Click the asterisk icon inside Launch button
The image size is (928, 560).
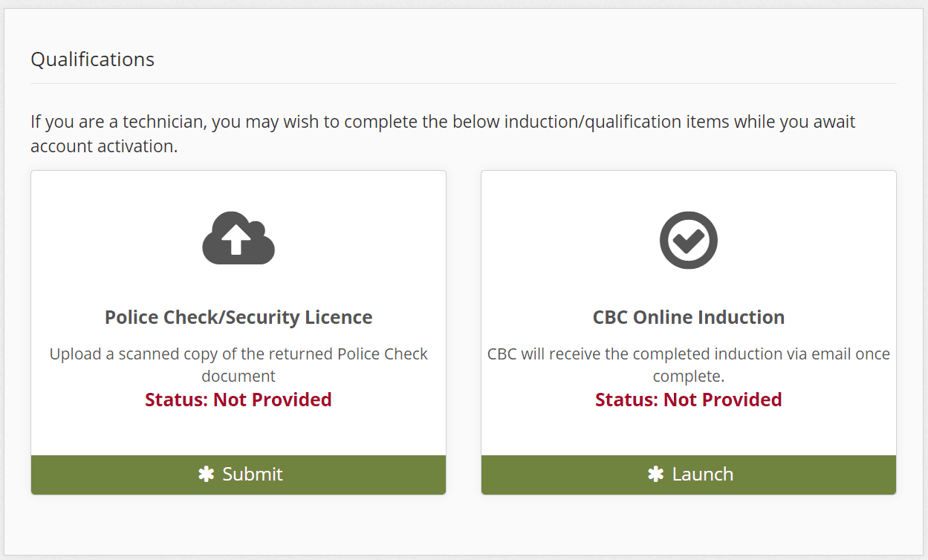click(655, 473)
